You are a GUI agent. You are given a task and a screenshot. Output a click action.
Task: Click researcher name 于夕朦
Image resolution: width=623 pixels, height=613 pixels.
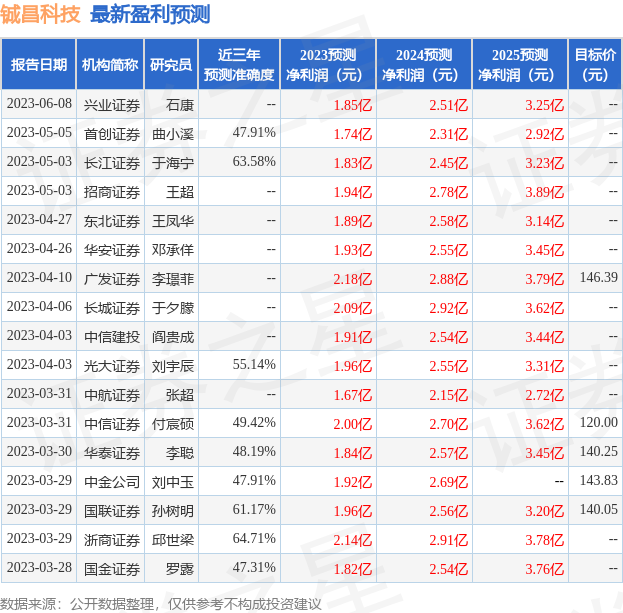click(173, 308)
